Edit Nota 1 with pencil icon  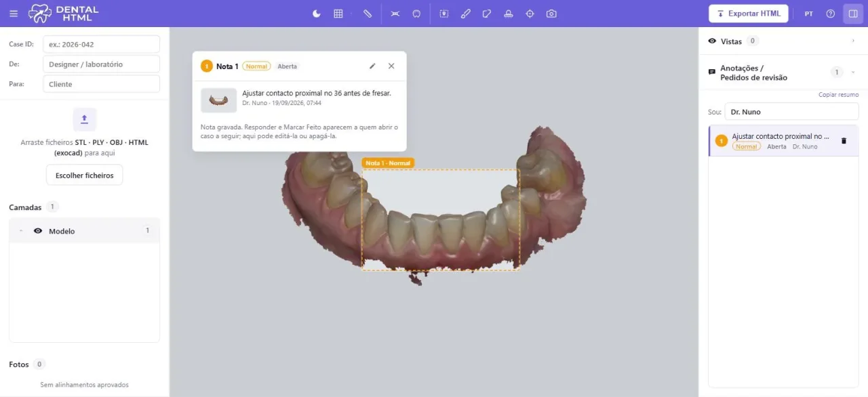point(372,66)
